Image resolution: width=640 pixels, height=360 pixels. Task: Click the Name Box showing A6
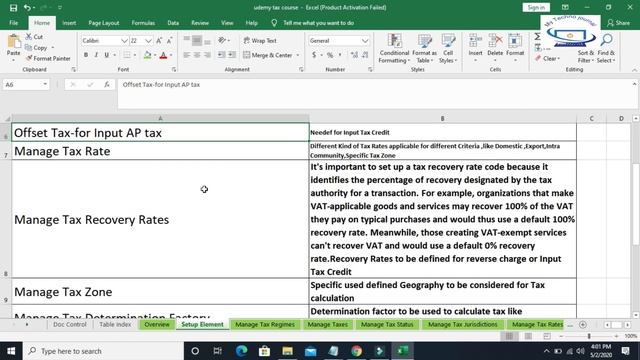click(x=26, y=84)
